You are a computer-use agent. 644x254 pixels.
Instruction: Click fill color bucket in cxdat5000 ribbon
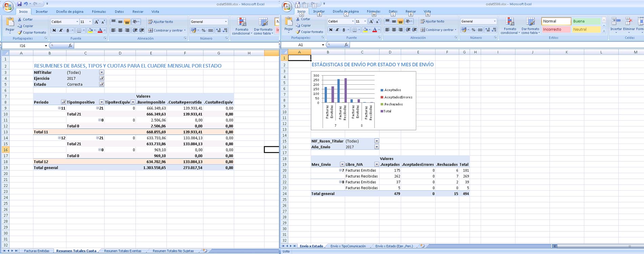90,30
